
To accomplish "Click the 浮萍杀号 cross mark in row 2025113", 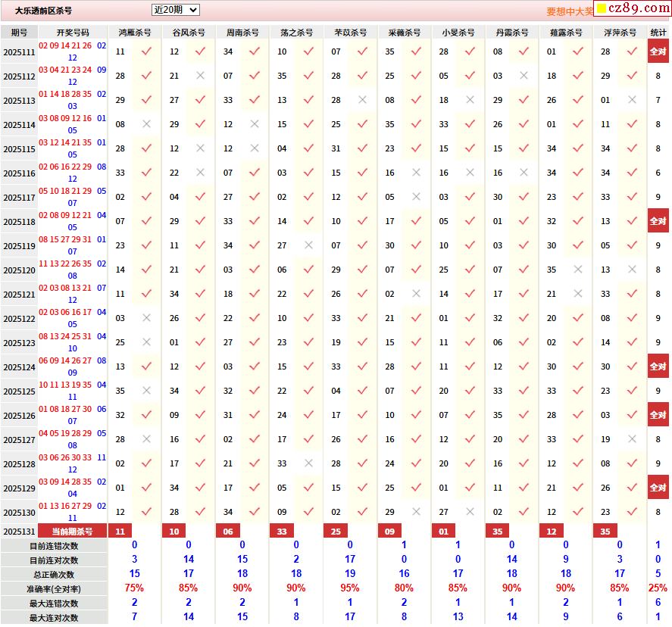I will pos(632,100).
